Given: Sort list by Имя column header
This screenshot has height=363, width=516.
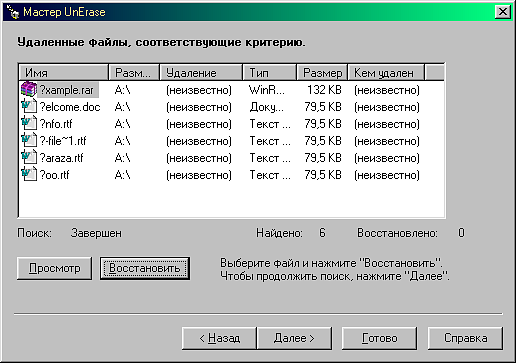Looking at the screenshot, I should pyautogui.click(x=64, y=72).
